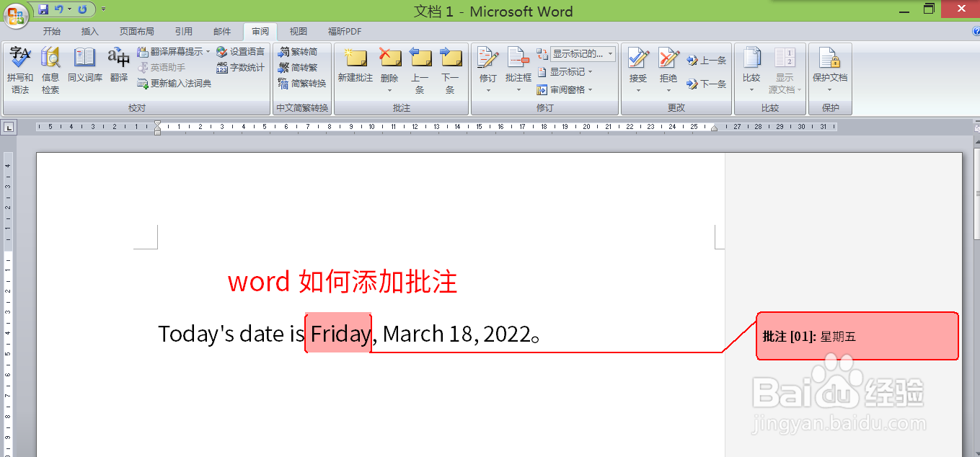980x457 pixels.
Task: Click the 保护文档 icon
Action: tap(829, 59)
